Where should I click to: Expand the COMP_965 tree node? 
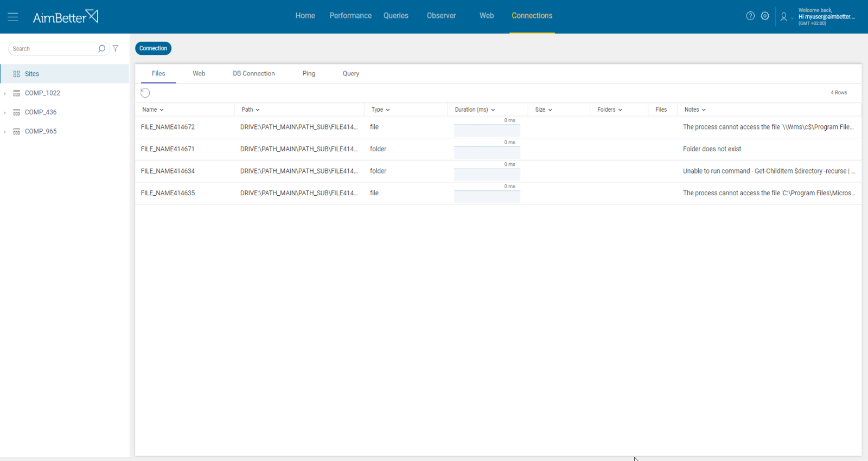pyautogui.click(x=5, y=131)
